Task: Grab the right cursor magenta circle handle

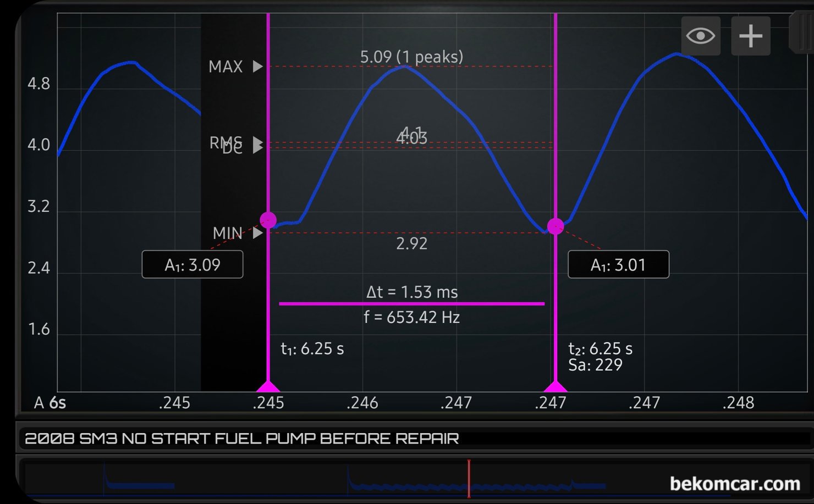Action: pyautogui.click(x=555, y=226)
